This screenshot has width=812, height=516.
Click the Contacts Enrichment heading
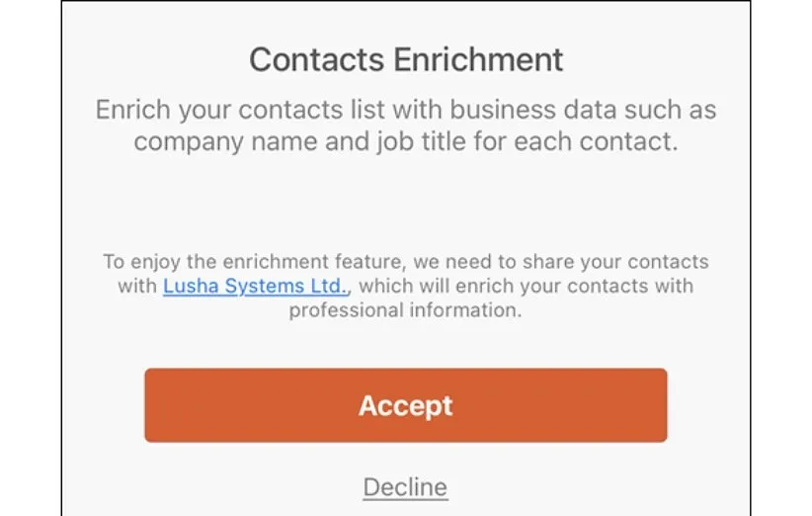[x=406, y=59]
